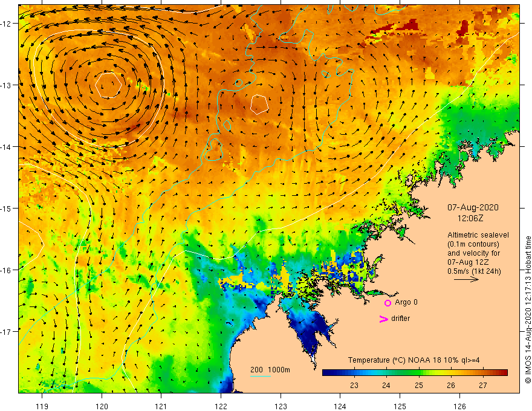This screenshot has height=411, width=532.
Task: Click the latitude label -13
Action: tap(7, 85)
